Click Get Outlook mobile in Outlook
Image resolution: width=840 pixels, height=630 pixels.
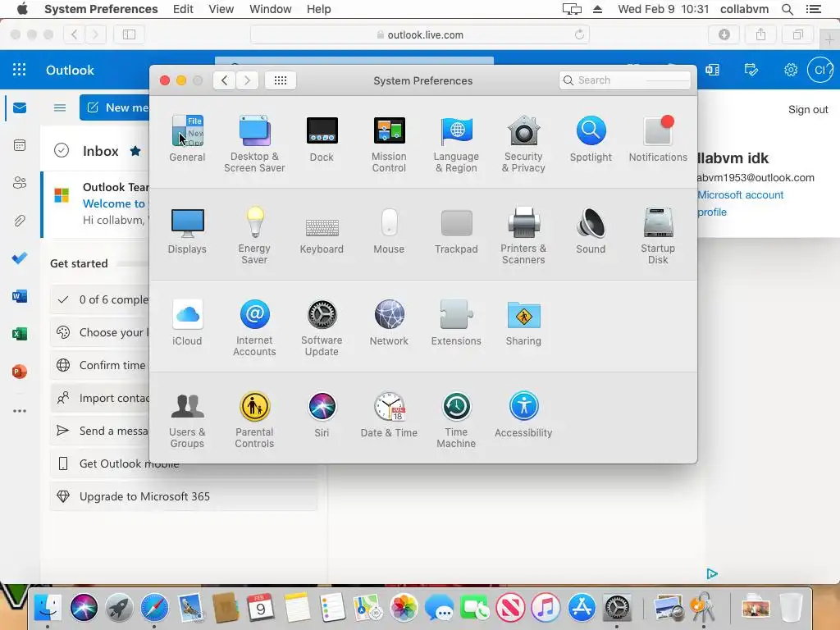(x=184, y=464)
